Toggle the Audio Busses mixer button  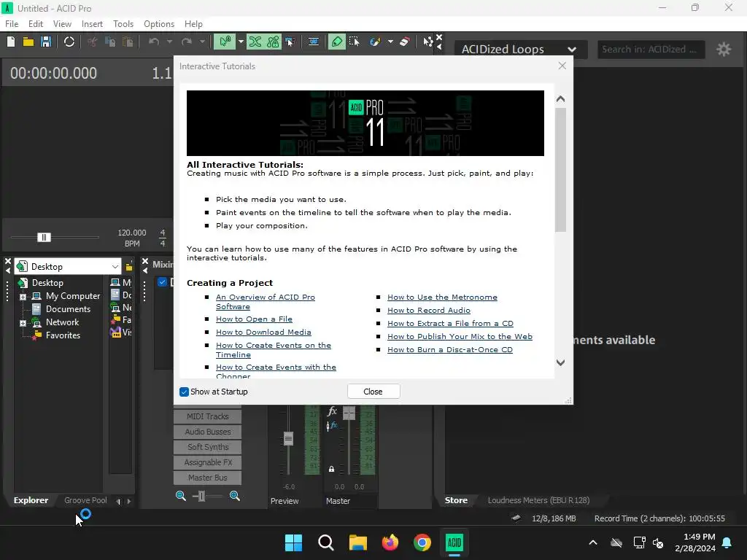(x=208, y=432)
